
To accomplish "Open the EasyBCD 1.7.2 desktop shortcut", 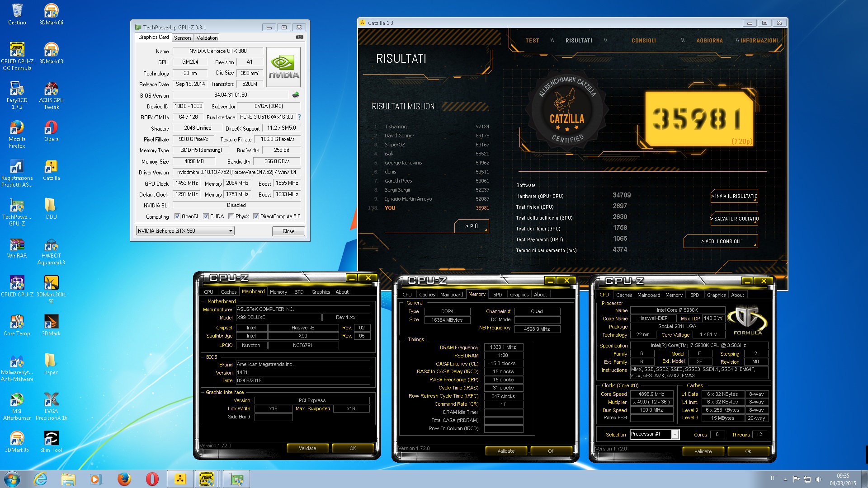I will tap(17, 95).
